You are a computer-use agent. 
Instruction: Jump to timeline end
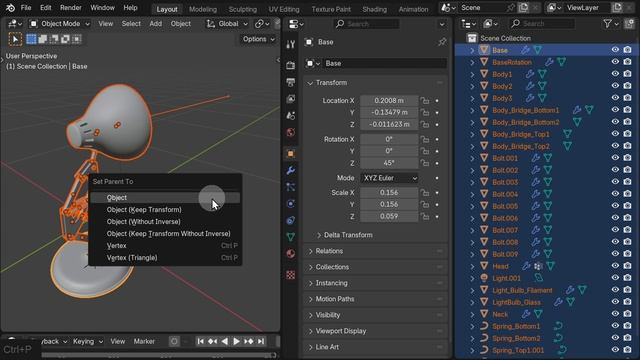click(261, 341)
